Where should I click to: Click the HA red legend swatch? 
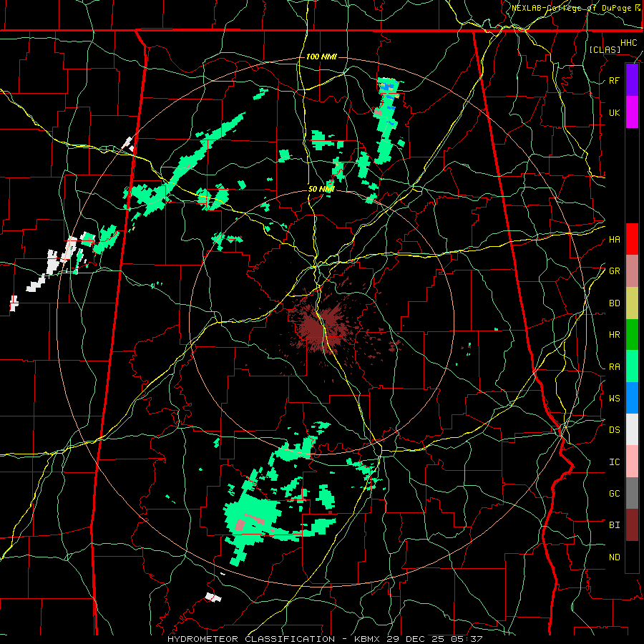point(632,239)
